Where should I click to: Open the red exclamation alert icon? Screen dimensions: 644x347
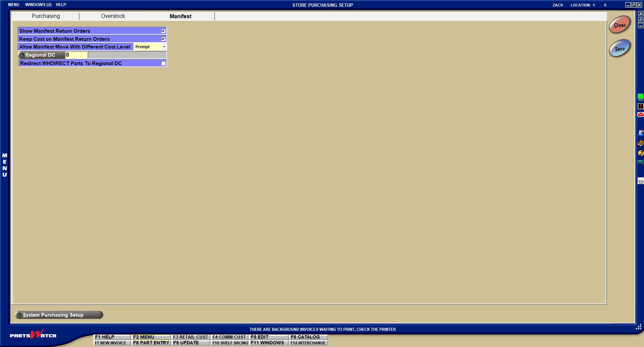(640, 106)
